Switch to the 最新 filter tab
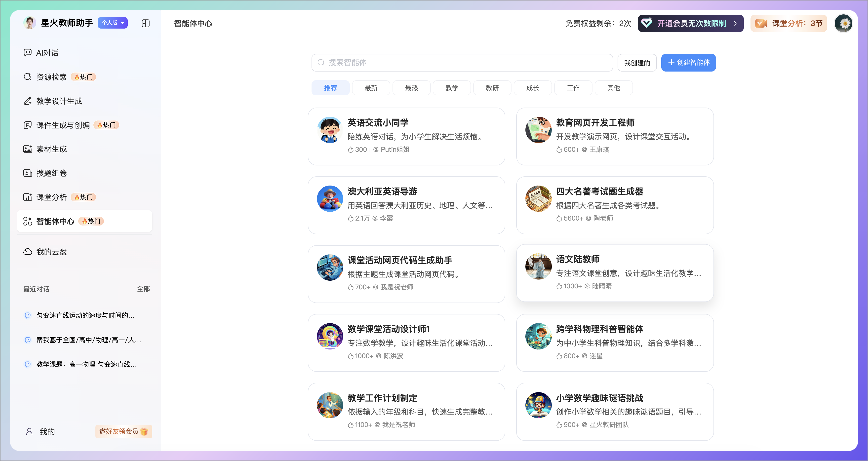The height and width of the screenshot is (461, 868). (x=371, y=88)
